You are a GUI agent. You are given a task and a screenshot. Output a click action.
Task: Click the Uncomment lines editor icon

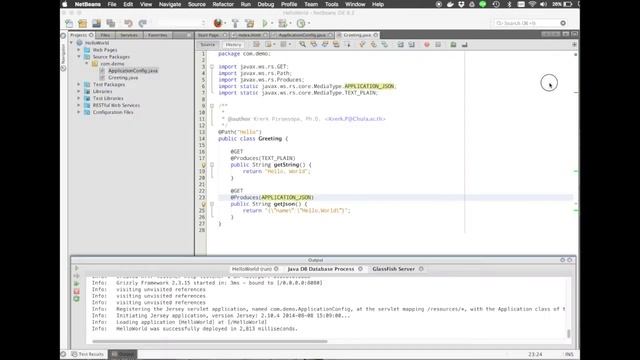coord(464,44)
